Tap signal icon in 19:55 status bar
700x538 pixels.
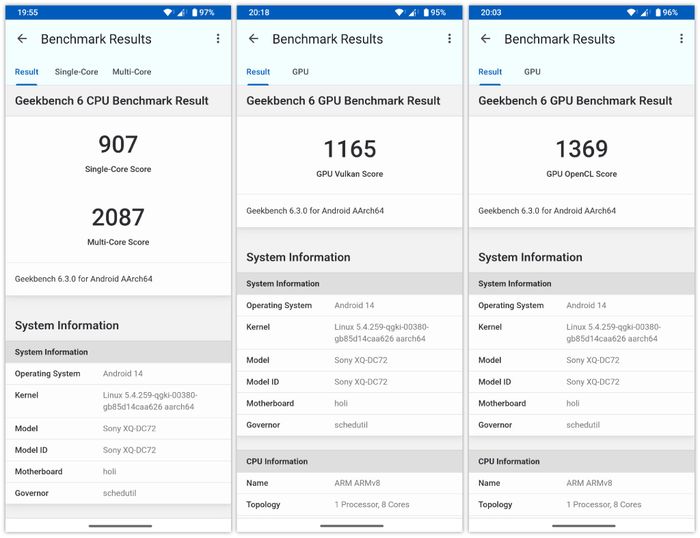coord(181,13)
